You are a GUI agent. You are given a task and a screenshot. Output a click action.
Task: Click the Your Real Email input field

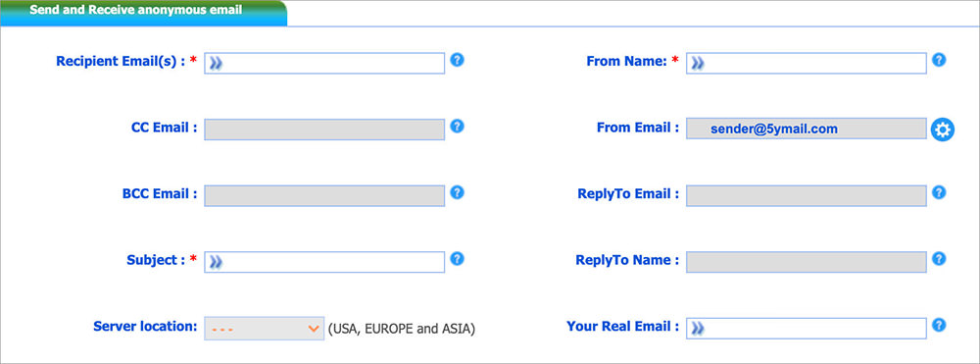point(807,329)
